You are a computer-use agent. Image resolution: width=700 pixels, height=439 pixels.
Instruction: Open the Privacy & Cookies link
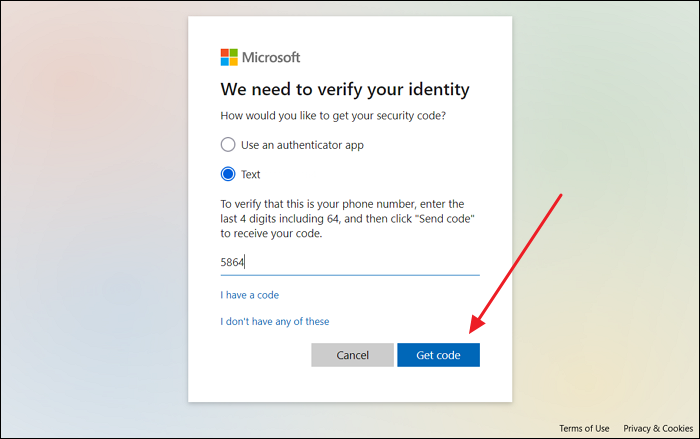click(x=657, y=428)
